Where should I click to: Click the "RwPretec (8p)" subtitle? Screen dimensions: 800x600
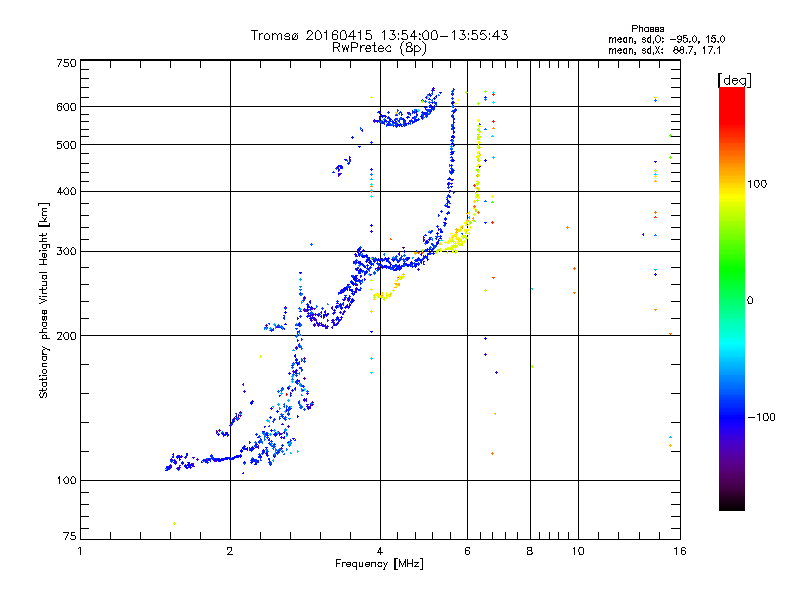(379, 48)
